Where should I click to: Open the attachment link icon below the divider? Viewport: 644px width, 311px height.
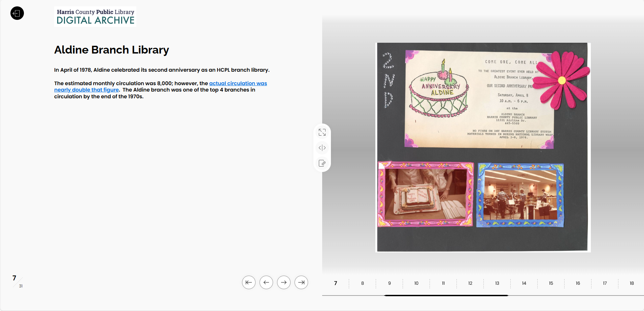pyautogui.click(x=322, y=163)
